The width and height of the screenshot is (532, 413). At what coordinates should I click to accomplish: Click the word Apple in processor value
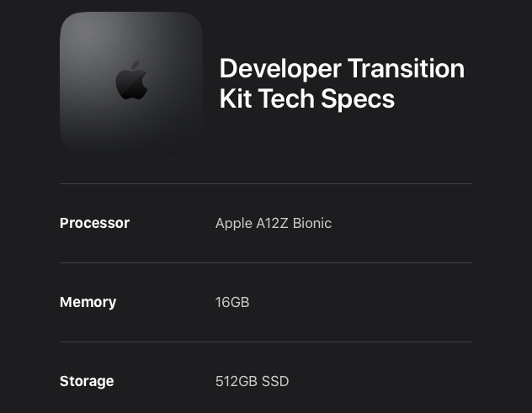[x=234, y=224]
